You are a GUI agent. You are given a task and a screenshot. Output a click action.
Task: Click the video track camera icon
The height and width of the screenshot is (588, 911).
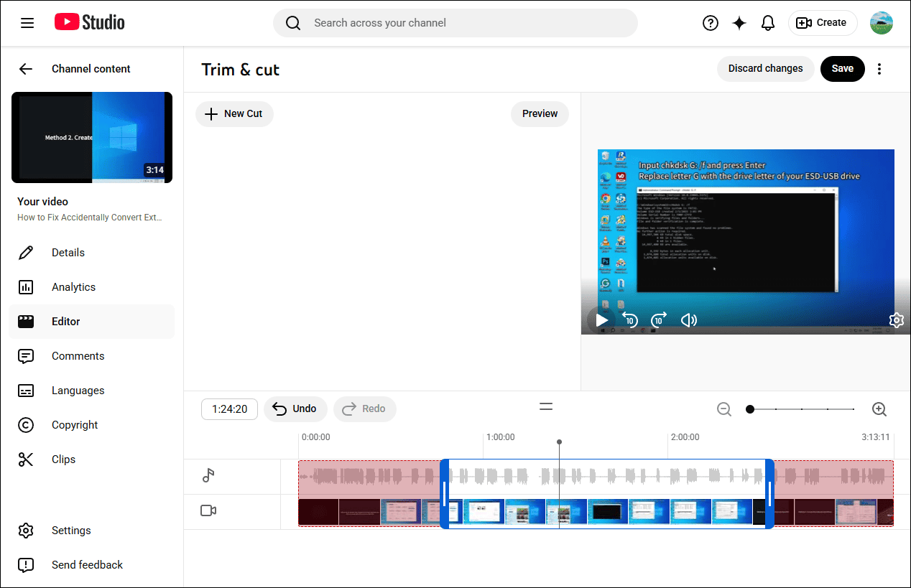[208, 510]
